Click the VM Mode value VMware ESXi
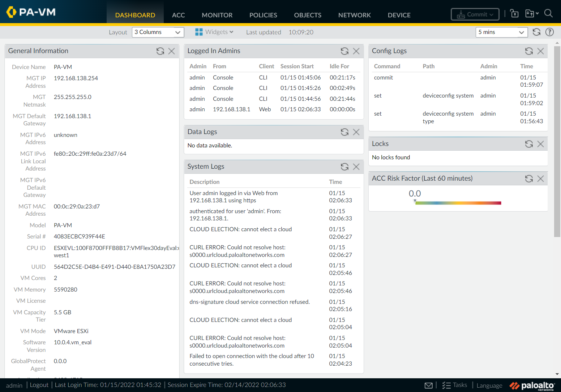 click(x=71, y=331)
